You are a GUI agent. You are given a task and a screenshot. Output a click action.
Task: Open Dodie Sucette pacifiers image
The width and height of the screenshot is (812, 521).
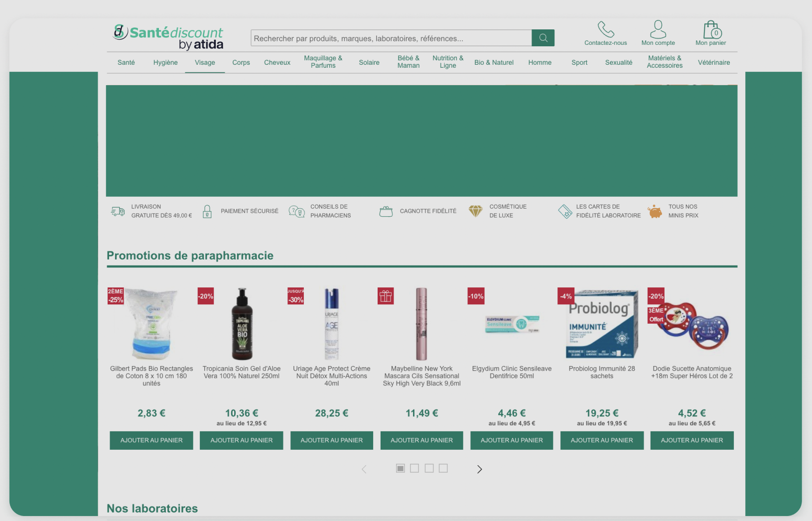coord(692,325)
